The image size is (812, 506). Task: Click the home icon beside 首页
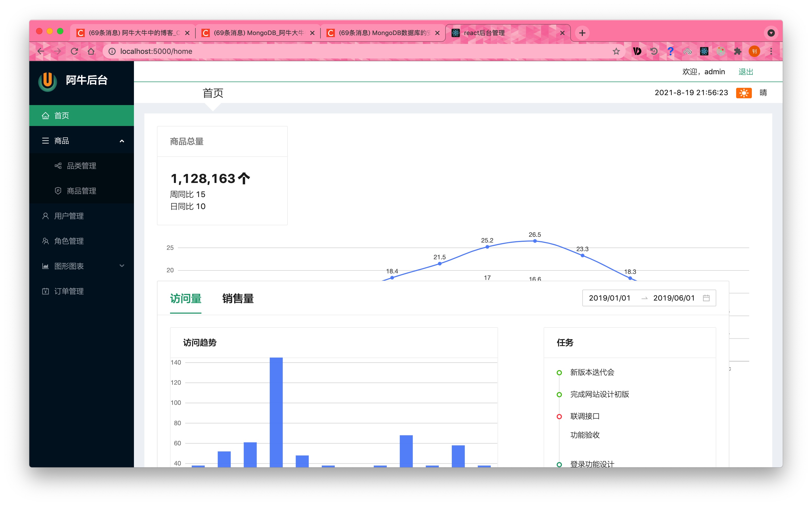(x=46, y=116)
